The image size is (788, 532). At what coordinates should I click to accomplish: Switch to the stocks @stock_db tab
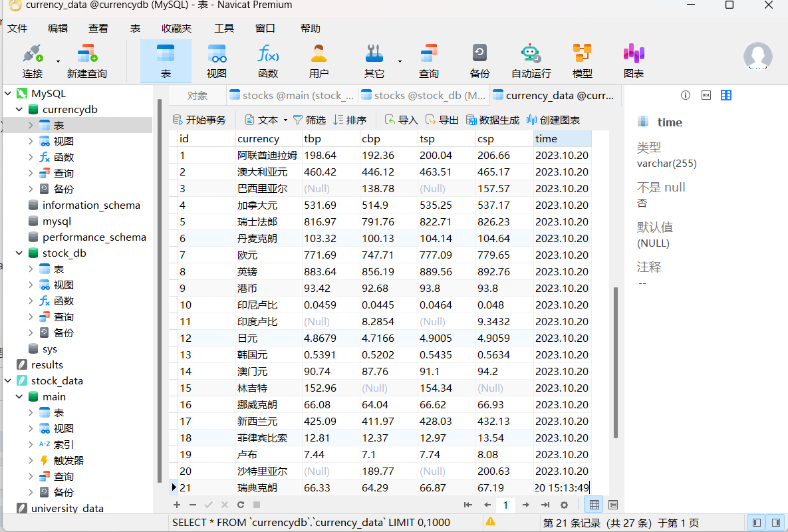pyautogui.click(x=423, y=96)
